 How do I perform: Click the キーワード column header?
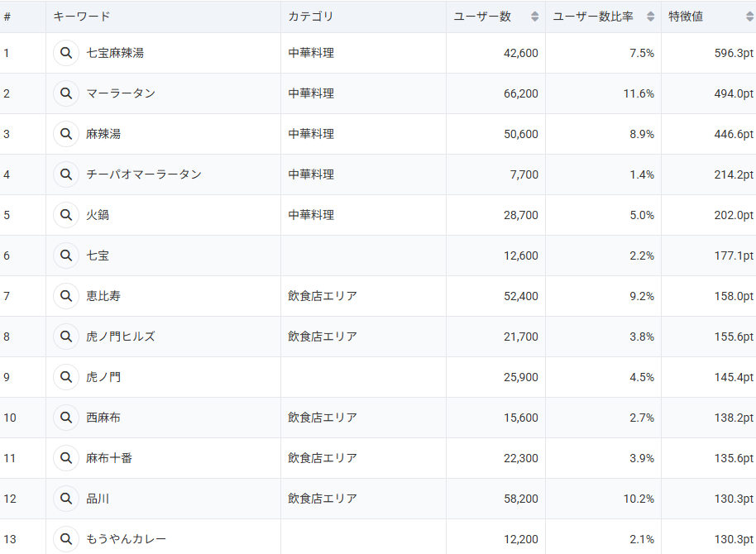[82, 17]
